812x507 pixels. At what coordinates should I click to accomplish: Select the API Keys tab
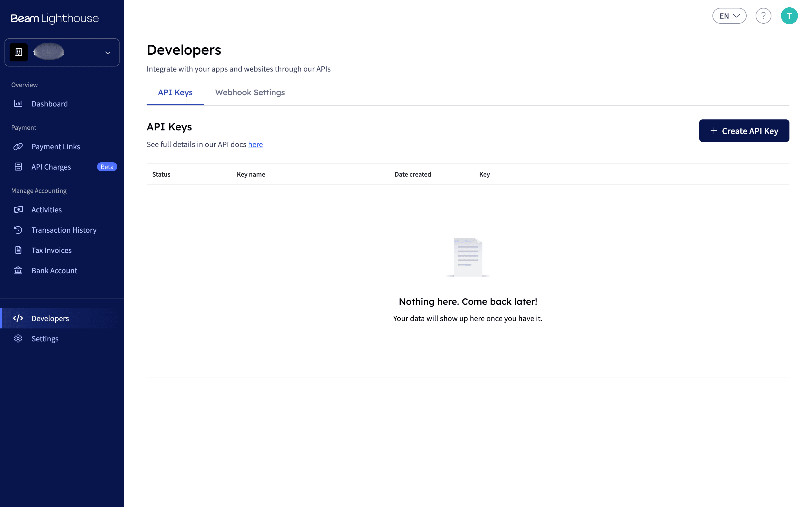point(175,93)
